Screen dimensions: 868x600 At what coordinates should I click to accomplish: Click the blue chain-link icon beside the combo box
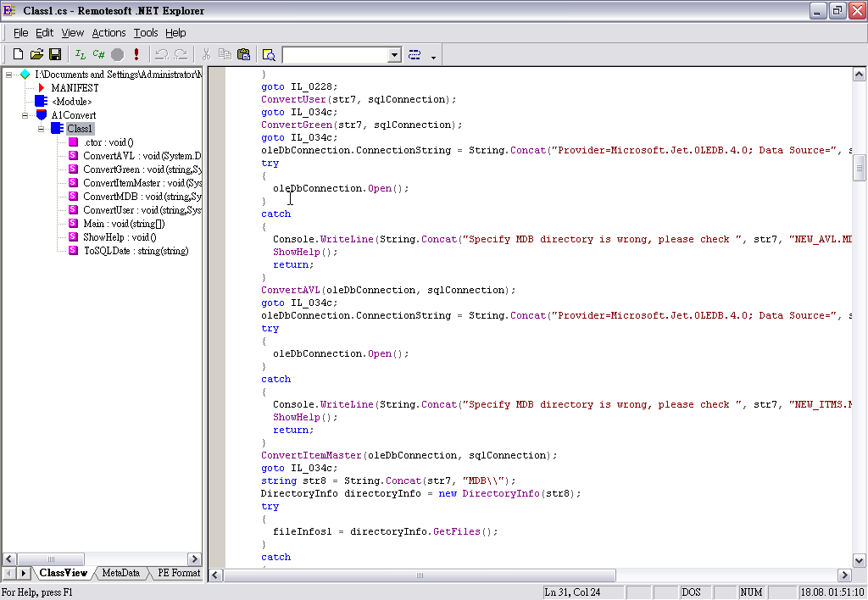point(415,54)
